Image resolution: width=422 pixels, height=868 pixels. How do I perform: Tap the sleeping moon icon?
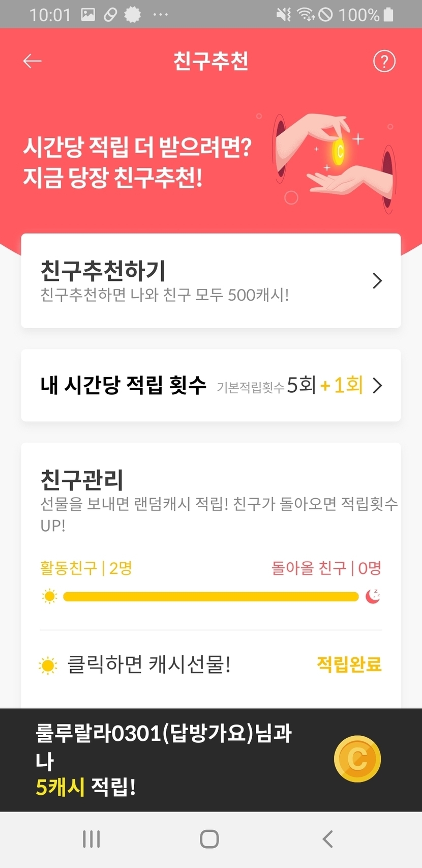[x=373, y=596]
